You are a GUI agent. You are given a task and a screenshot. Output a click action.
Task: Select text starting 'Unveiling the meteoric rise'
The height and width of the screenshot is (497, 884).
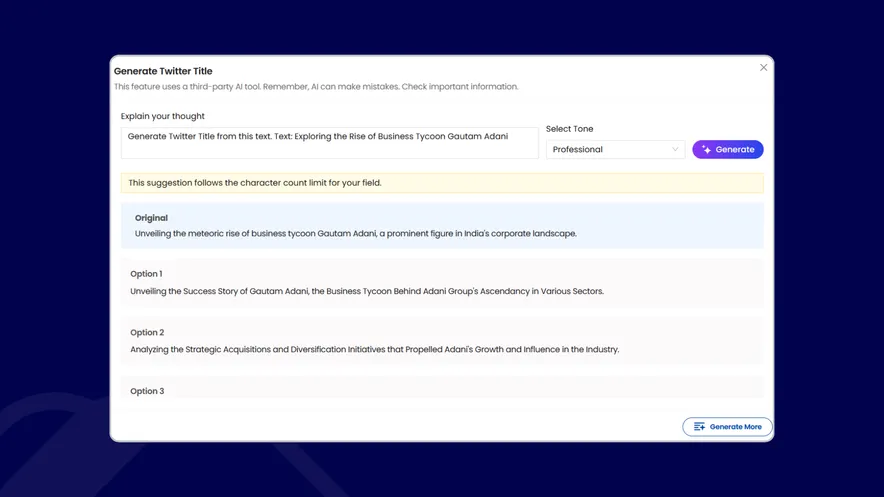(x=355, y=234)
